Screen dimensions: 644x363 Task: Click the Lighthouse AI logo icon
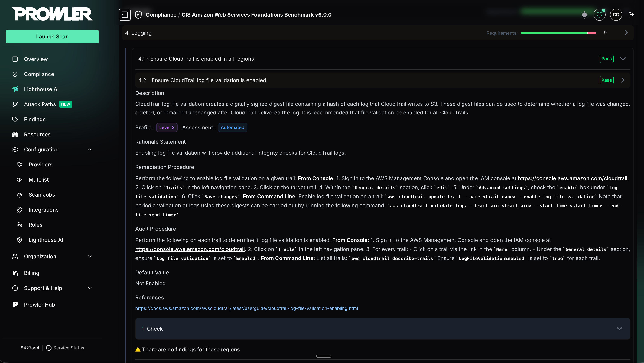point(15,89)
